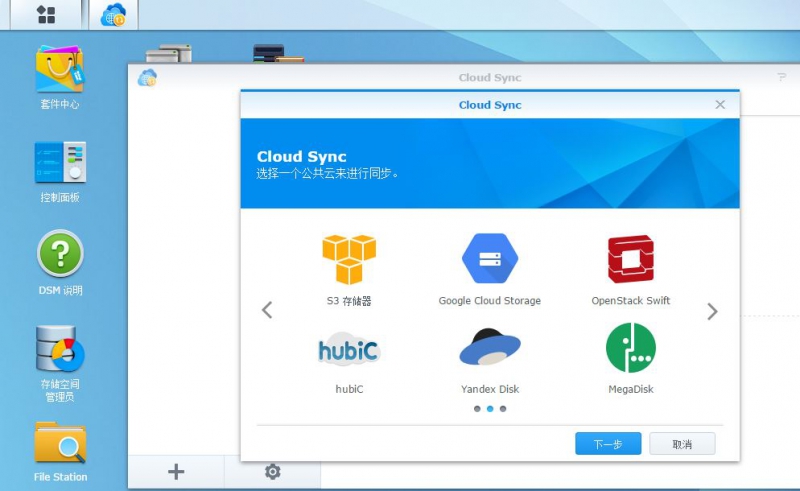Choose Google Cloud Storage provider
The height and width of the screenshot is (491, 800).
coord(489,260)
